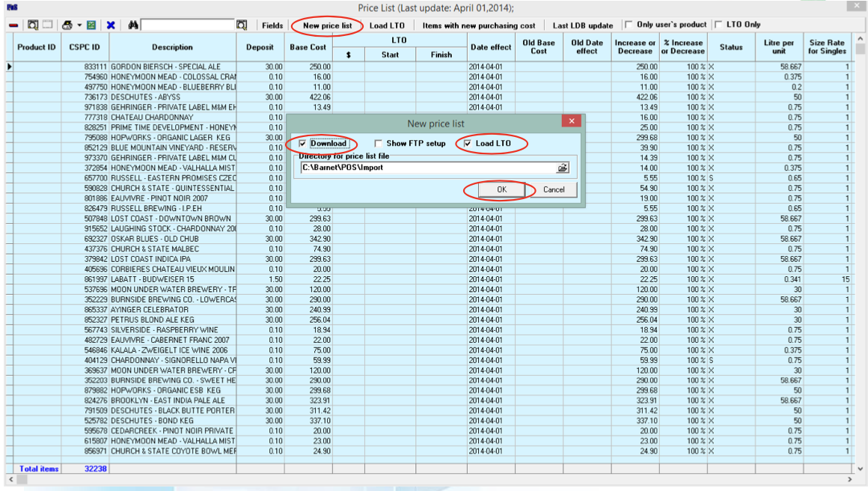Click Items with new purchasing cost

479,25
